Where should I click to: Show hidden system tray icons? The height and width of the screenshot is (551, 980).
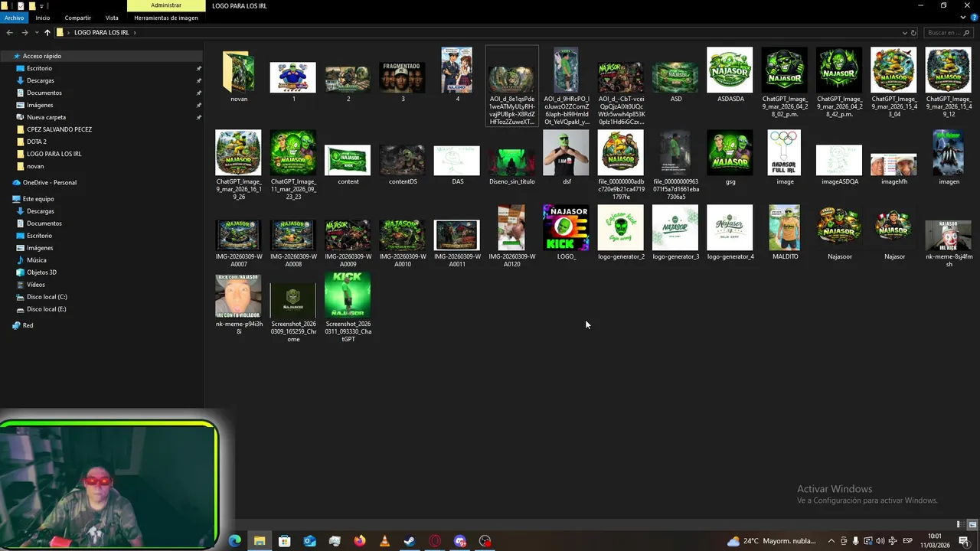click(x=831, y=541)
